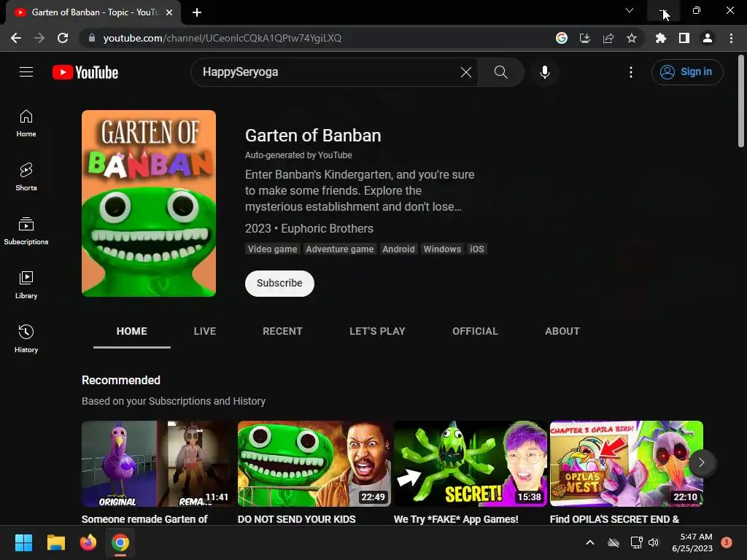747x560 pixels.
Task: Open volume control in system tray
Action: [x=654, y=542]
